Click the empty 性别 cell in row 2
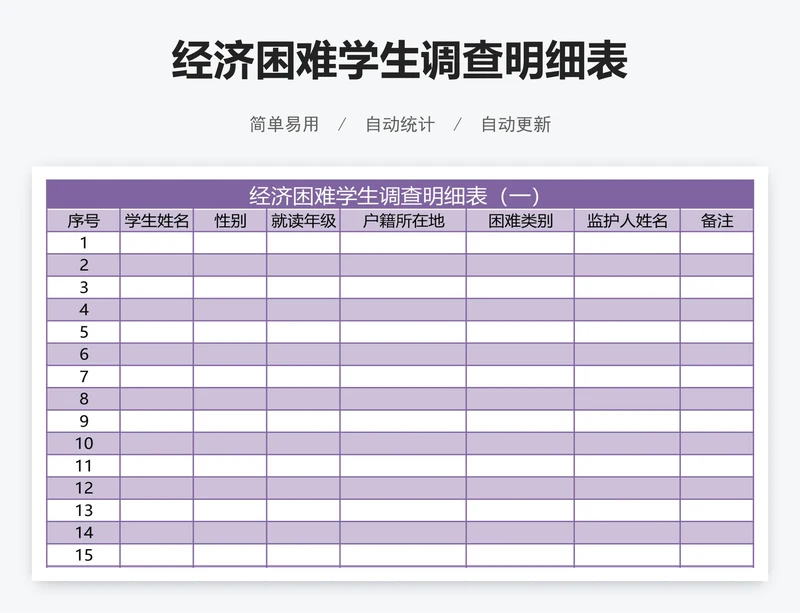This screenshot has width=800, height=613. click(230, 265)
